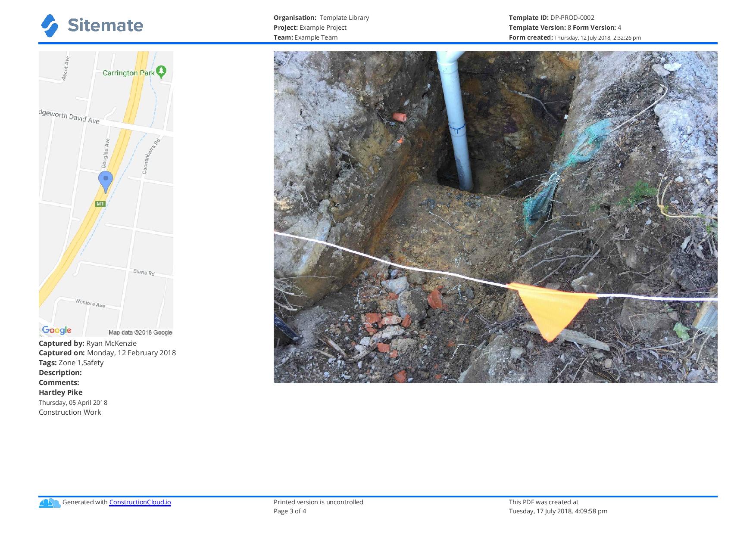Click the Description label
The width and height of the screenshot is (756, 534).
60,373
